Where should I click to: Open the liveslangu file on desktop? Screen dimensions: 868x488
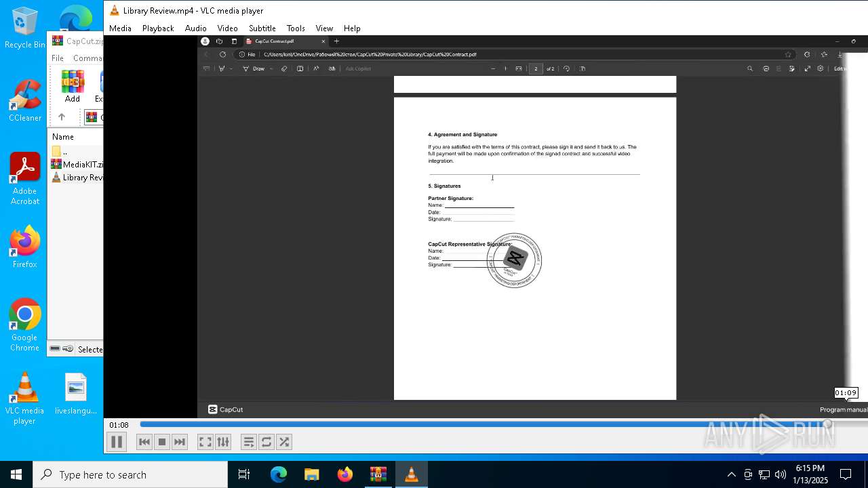[76, 394]
